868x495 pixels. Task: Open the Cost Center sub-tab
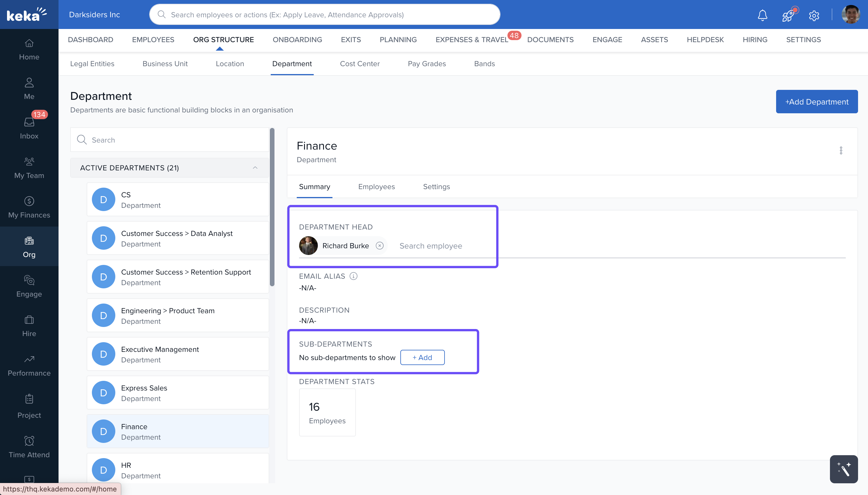point(360,64)
